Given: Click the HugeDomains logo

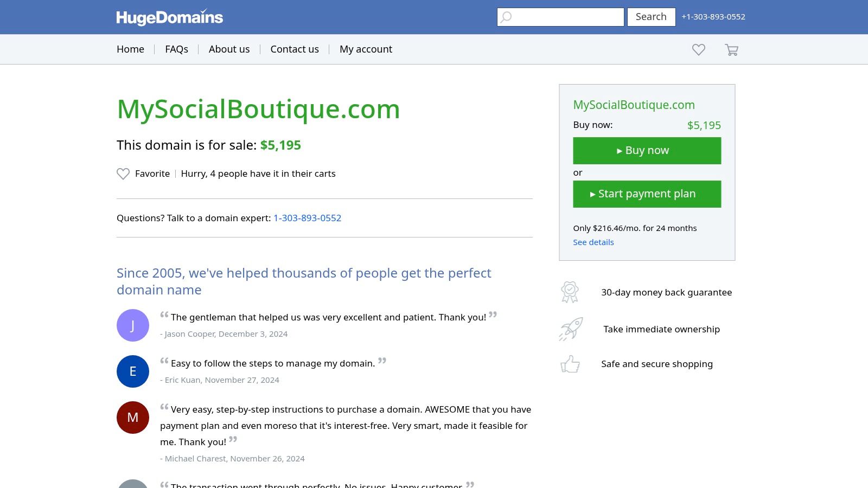Looking at the screenshot, I should click(x=169, y=17).
